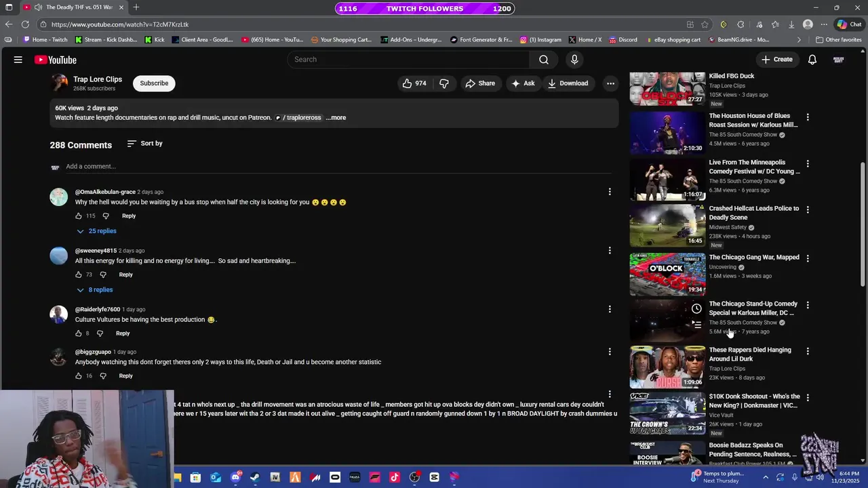Go back in browser history
The image size is (868, 488).
tap(9, 24)
